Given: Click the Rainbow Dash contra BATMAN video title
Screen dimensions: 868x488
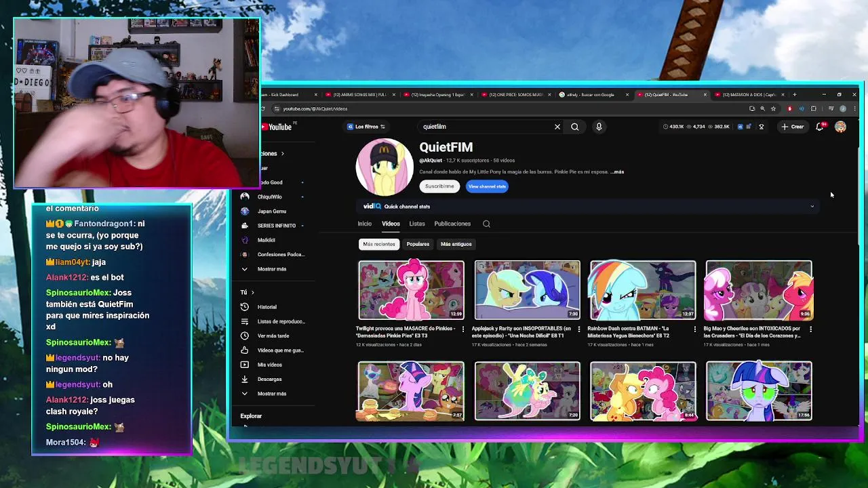Looking at the screenshot, I should 629,332.
